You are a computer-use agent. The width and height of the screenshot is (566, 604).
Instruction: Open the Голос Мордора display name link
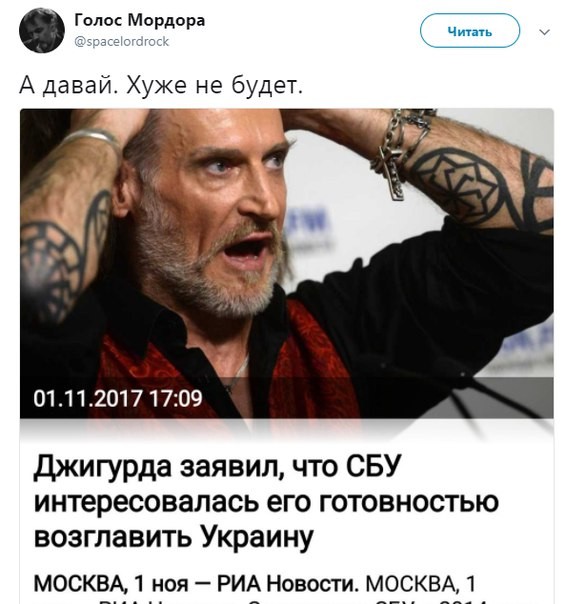[139, 20]
